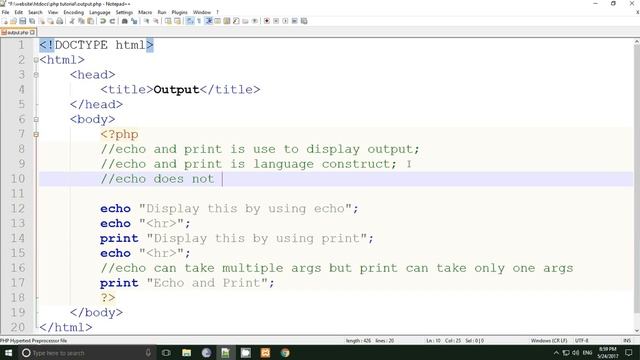Collapse the php block fold marker
Screen dimensions: 640x360
[36, 134]
